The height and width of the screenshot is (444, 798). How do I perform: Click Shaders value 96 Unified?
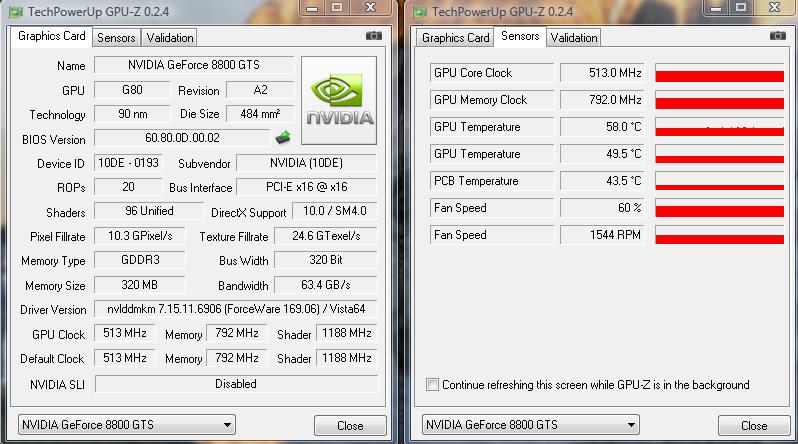tap(149, 211)
